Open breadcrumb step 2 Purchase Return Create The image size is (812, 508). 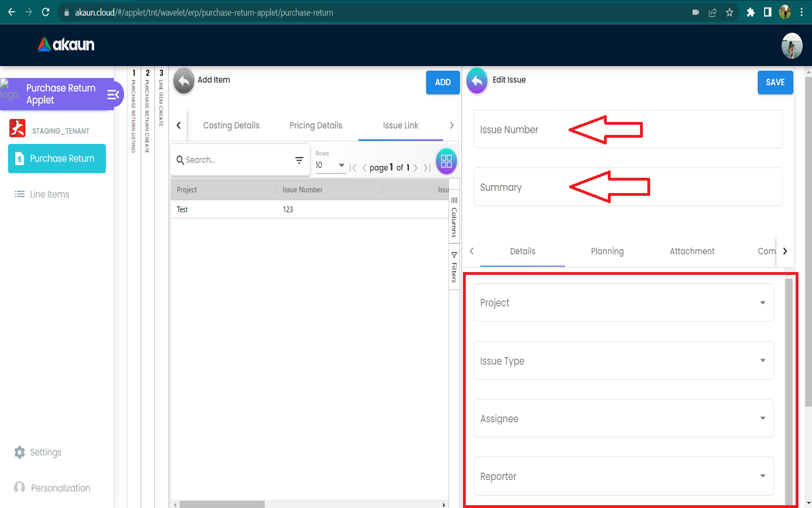coord(147,111)
